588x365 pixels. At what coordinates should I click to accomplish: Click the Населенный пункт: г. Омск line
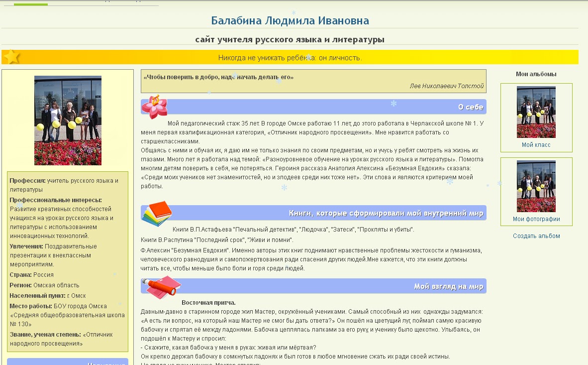pos(48,296)
